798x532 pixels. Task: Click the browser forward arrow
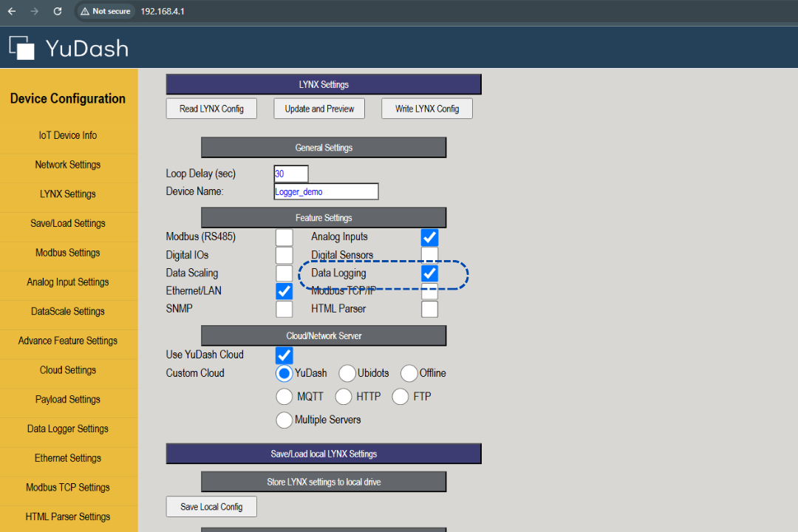(x=35, y=11)
